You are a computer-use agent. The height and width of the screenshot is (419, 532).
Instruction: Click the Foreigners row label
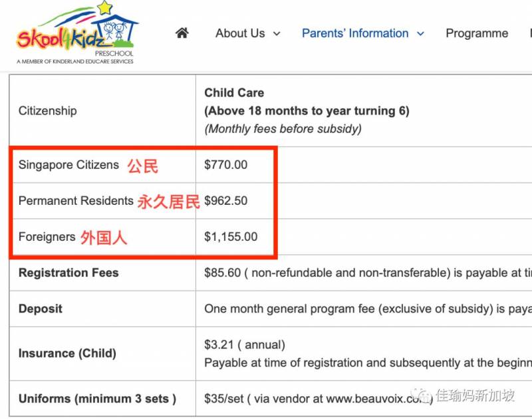(47, 237)
